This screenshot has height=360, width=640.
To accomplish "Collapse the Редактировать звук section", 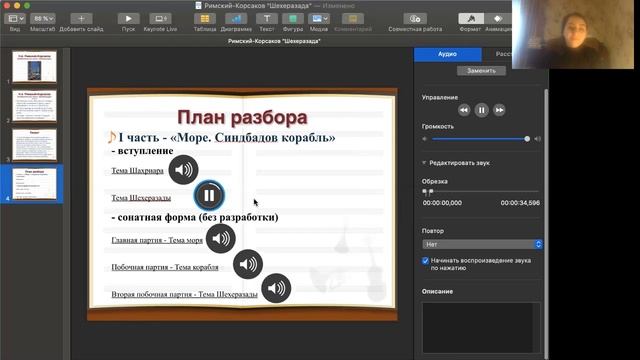I will click(x=424, y=163).
